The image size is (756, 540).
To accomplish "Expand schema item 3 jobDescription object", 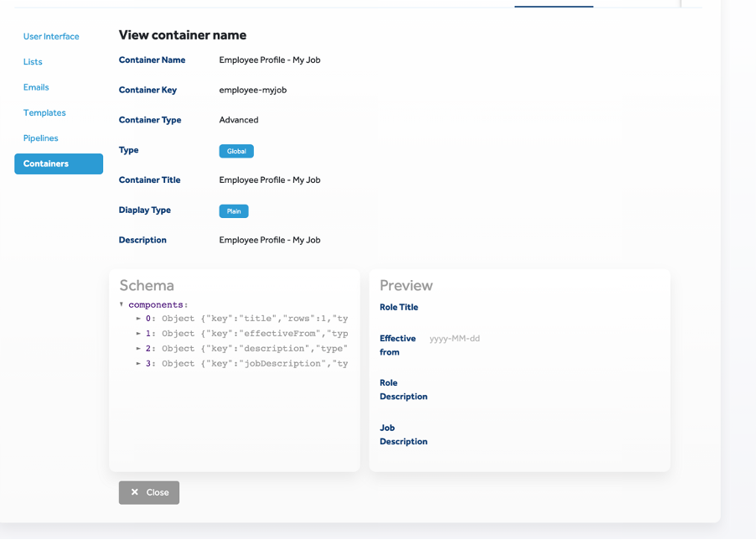I will click(x=138, y=364).
